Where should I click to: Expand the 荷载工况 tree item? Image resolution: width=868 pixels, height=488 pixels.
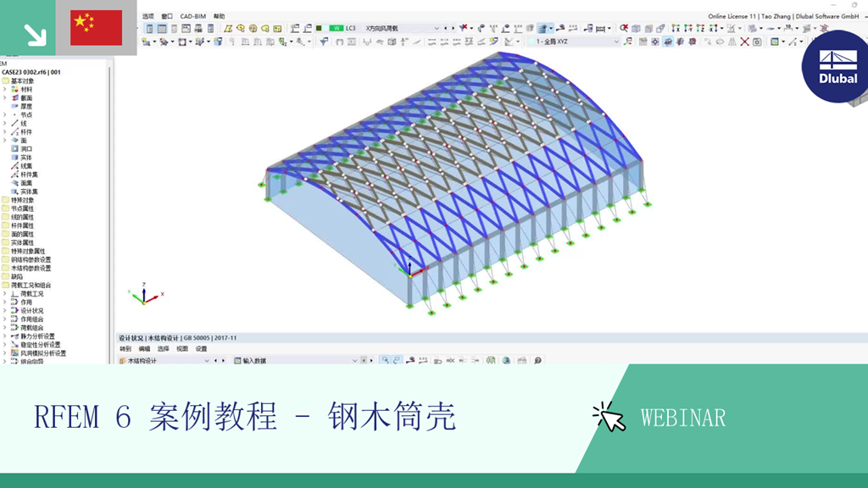click(5, 294)
